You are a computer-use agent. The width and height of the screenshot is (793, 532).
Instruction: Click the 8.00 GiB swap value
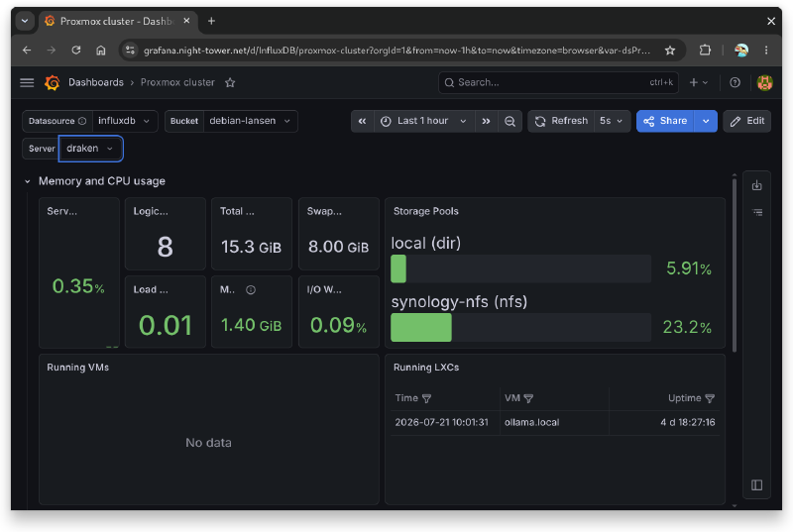(338, 247)
